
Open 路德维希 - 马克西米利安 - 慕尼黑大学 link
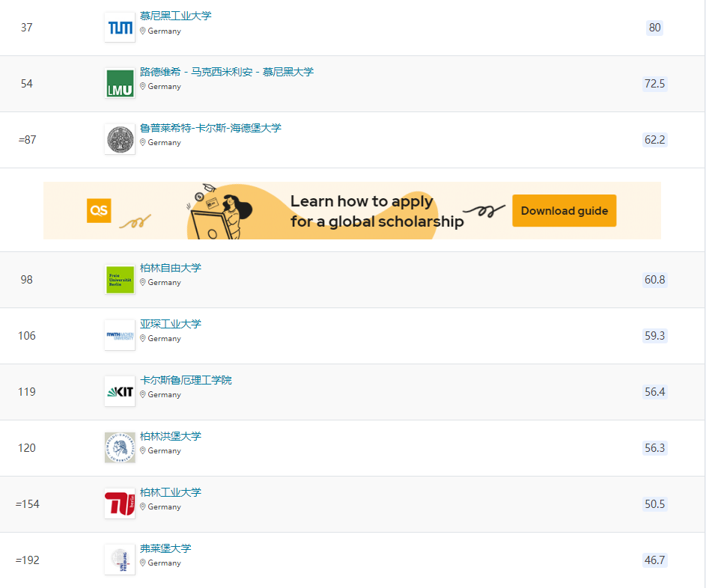click(227, 72)
